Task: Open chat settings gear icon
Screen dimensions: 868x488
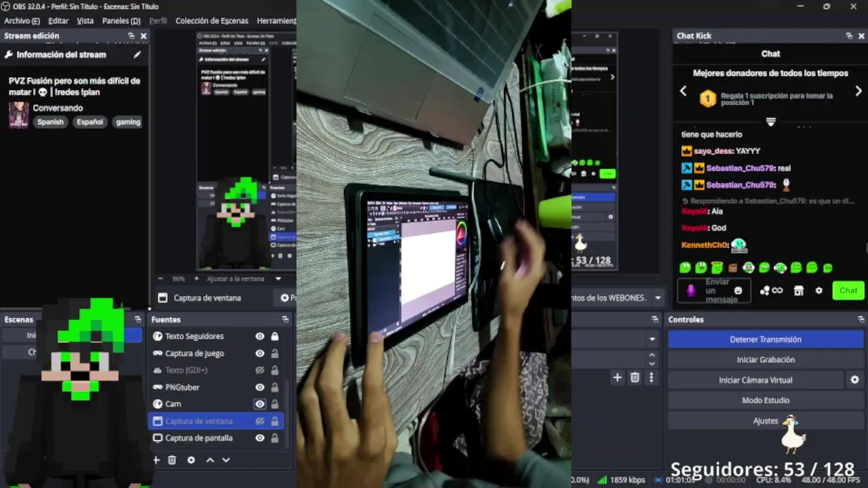Action: click(x=819, y=291)
